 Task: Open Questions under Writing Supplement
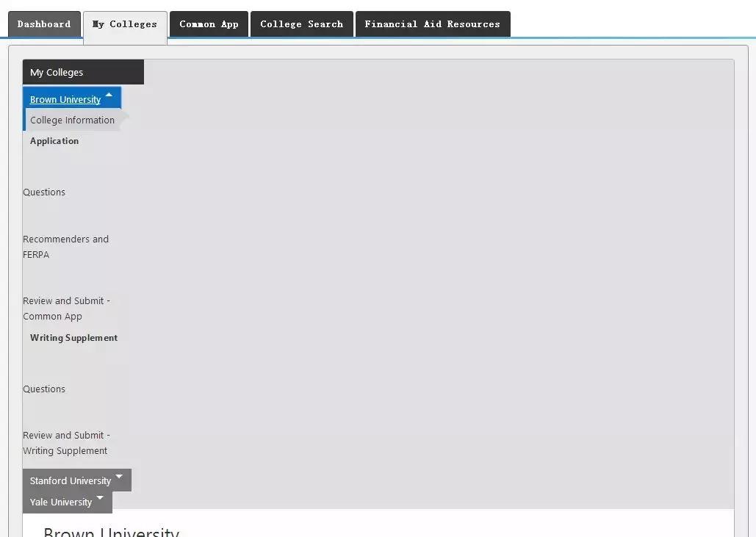(44, 389)
